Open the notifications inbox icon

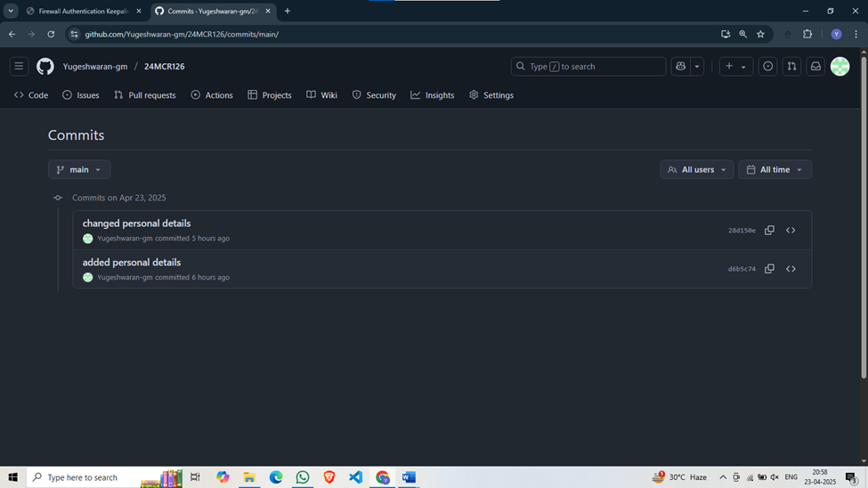tap(815, 67)
